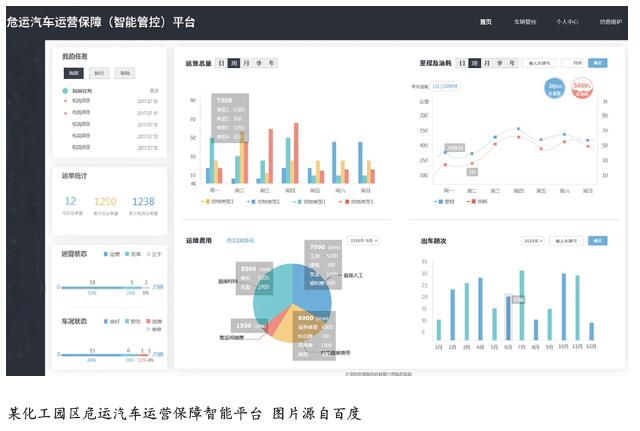Click plate number input in 里程及油耗 panel
640x431 pixels.
[541, 63]
